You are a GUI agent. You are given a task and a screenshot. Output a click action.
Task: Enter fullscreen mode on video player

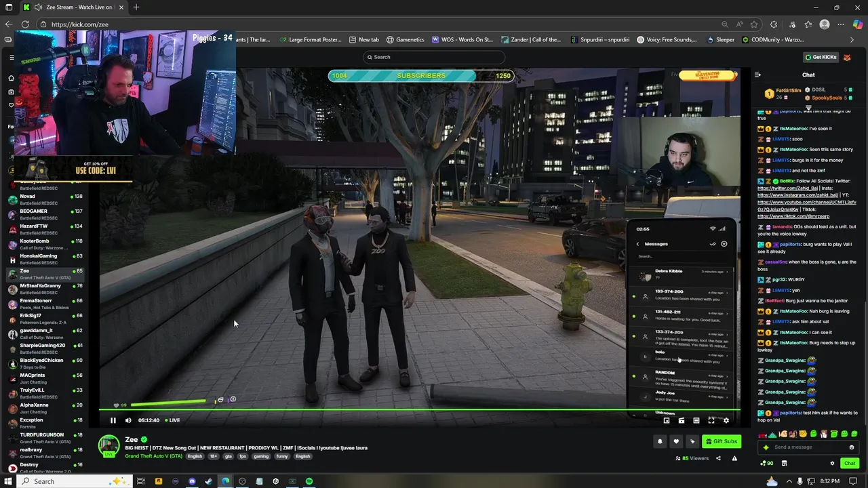pyautogui.click(x=711, y=420)
